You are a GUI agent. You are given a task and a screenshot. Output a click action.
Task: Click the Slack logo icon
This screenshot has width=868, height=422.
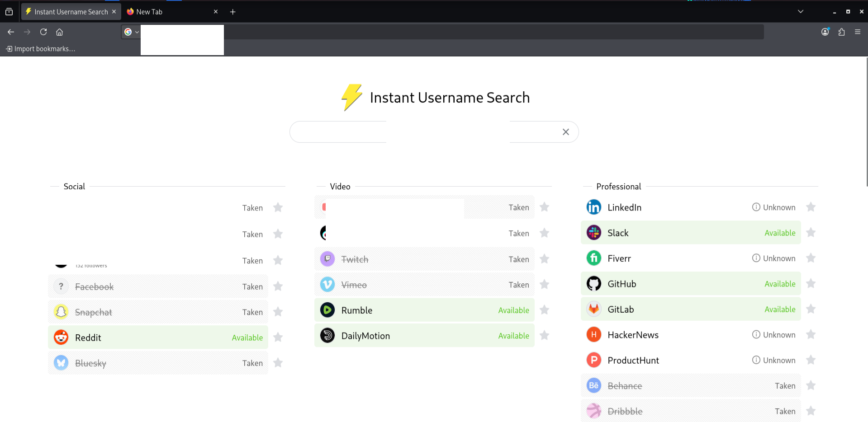pos(594,233)
